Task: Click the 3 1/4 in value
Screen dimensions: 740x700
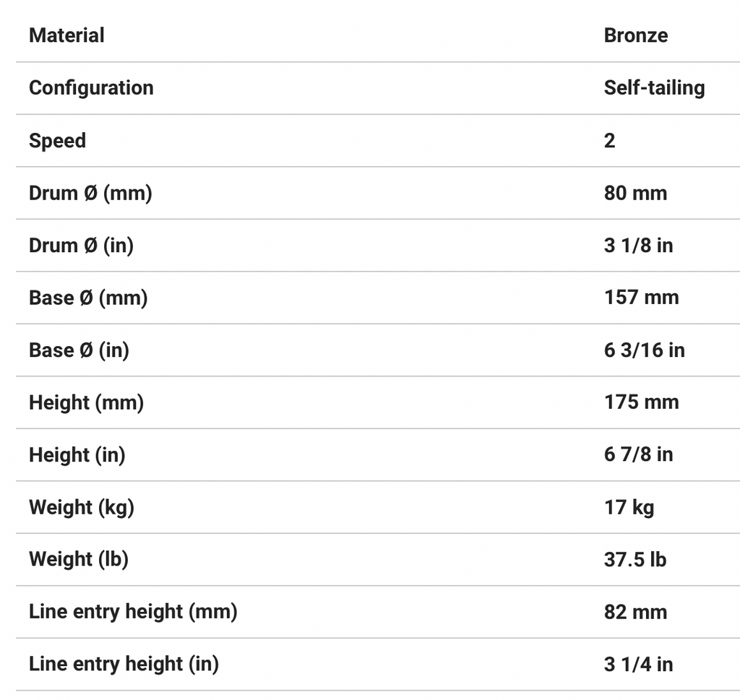Action: coord(638,664)
